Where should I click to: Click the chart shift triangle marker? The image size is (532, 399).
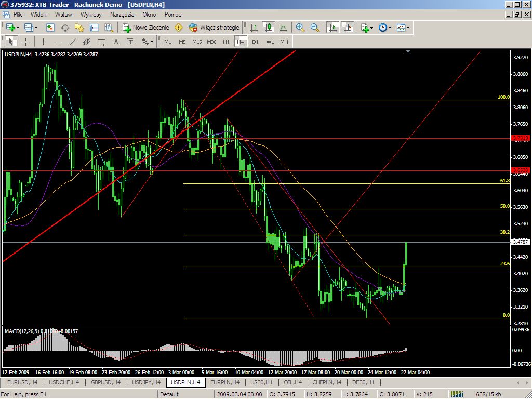[x=408, y=51]
